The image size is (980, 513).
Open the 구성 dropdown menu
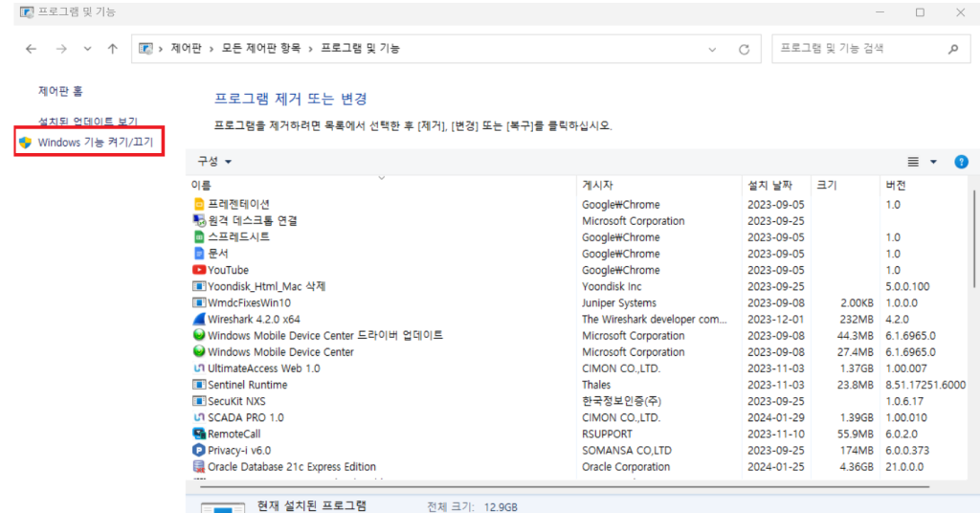[x=214, y=161]
